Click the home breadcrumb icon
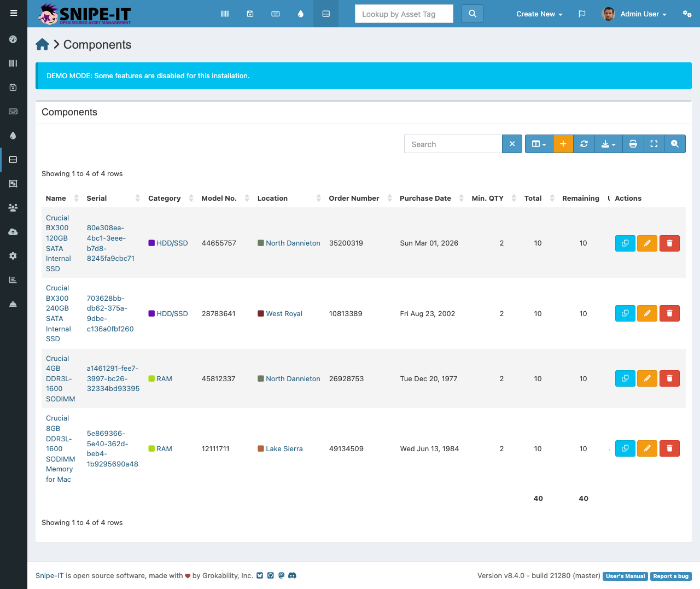The image size is (700, 589). point(42,44)
